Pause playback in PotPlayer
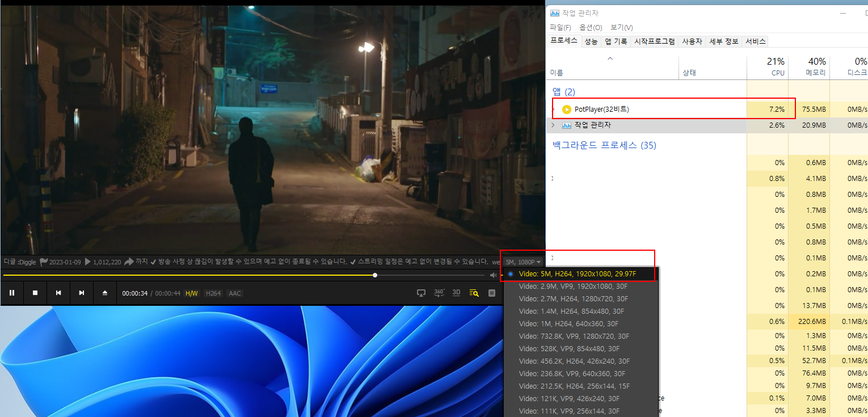The width and height of the screenshot is (868, 417). tap(12, 293)
